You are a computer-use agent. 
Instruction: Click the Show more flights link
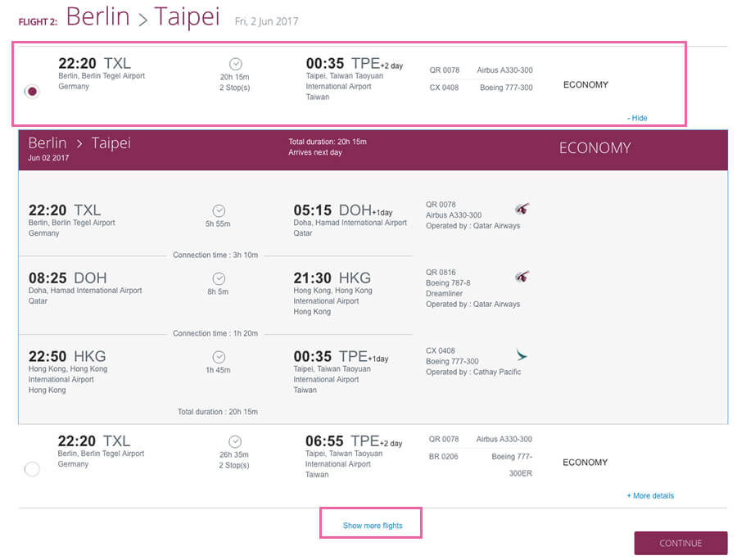pyautogui.click(x=373, y=526)
